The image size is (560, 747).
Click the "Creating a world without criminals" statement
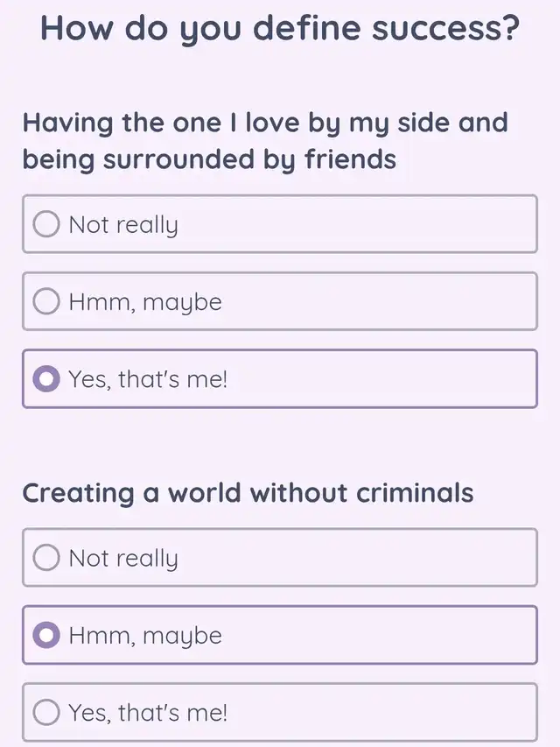point(248,493)
